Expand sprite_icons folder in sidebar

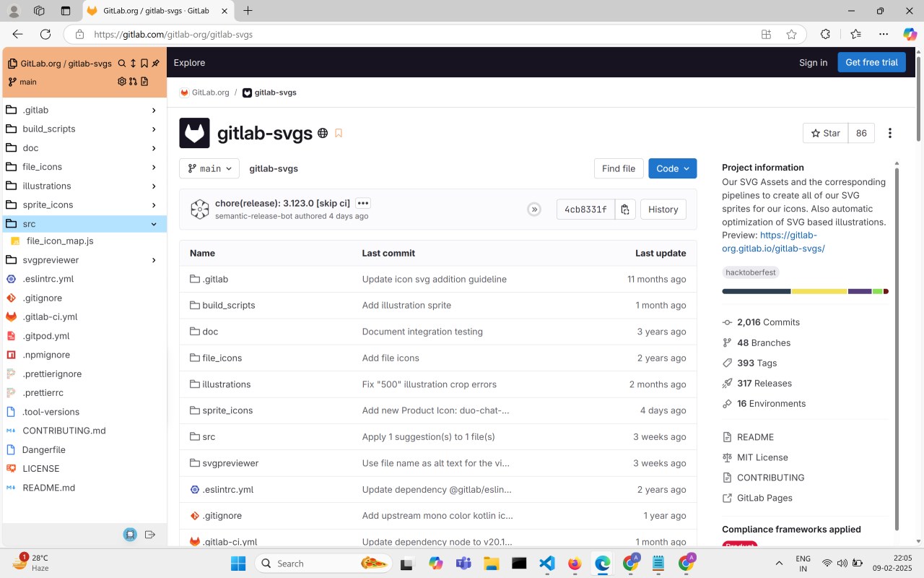[154, 204]
